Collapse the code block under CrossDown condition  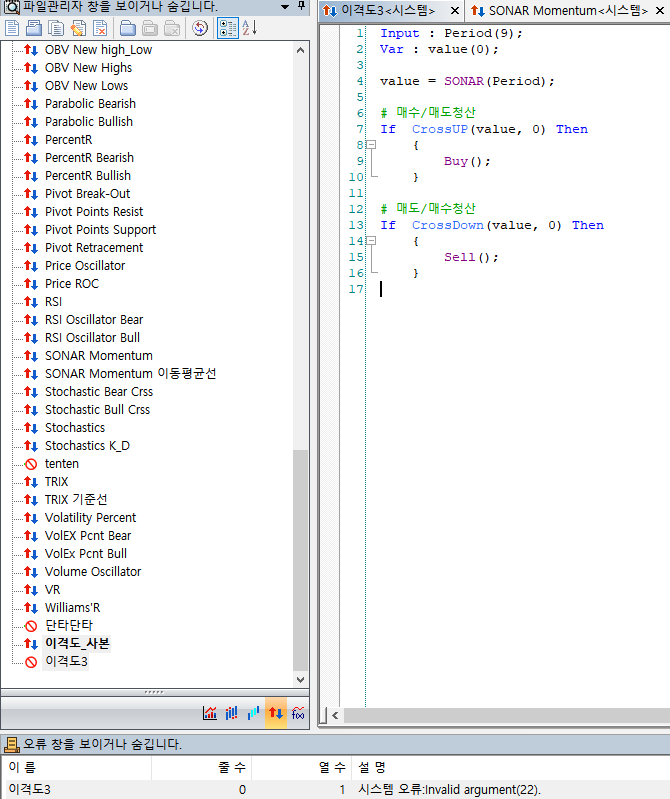pyautogui.click(x=370, y=241)
